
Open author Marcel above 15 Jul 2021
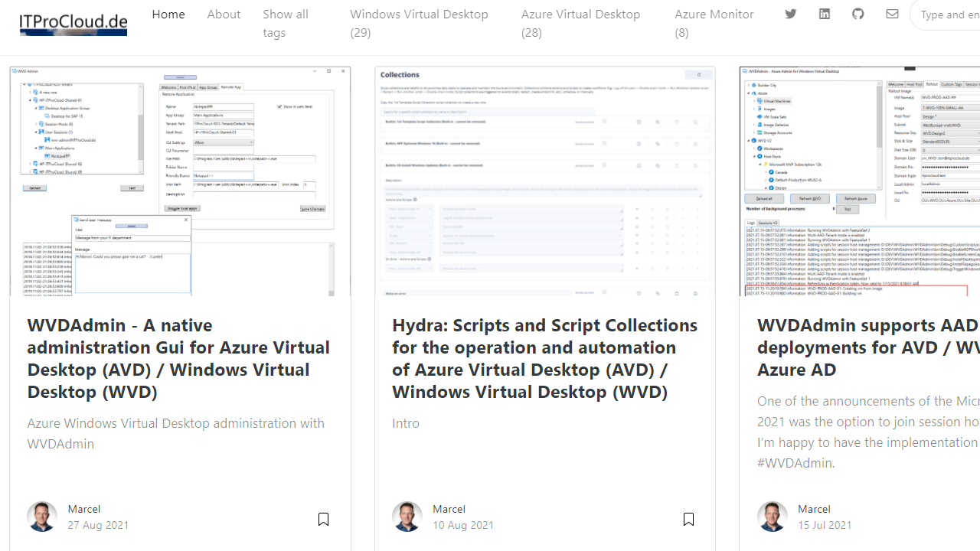point(814,508)
